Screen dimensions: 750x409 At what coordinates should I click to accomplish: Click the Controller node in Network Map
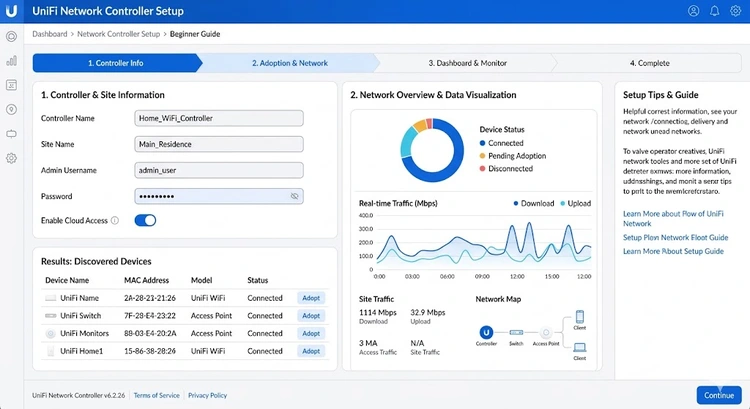click(486, 332)
